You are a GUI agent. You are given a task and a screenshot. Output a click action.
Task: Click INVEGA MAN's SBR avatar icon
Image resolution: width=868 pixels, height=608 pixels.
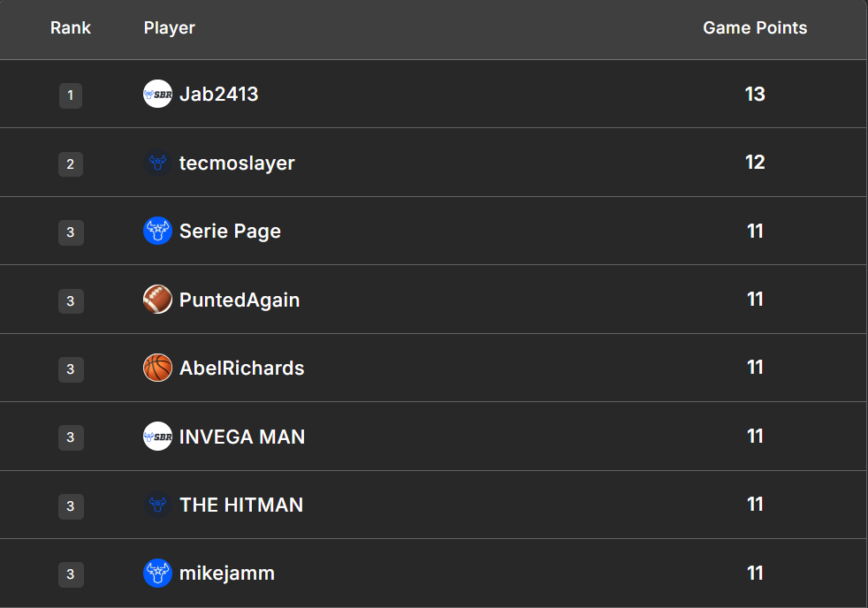click(x=157, y=437)
